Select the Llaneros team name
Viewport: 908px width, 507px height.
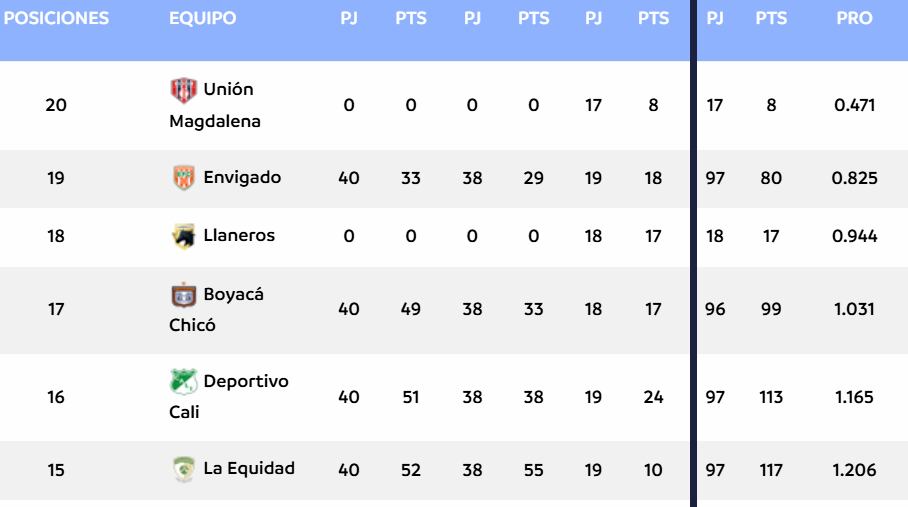click(239, 236)
